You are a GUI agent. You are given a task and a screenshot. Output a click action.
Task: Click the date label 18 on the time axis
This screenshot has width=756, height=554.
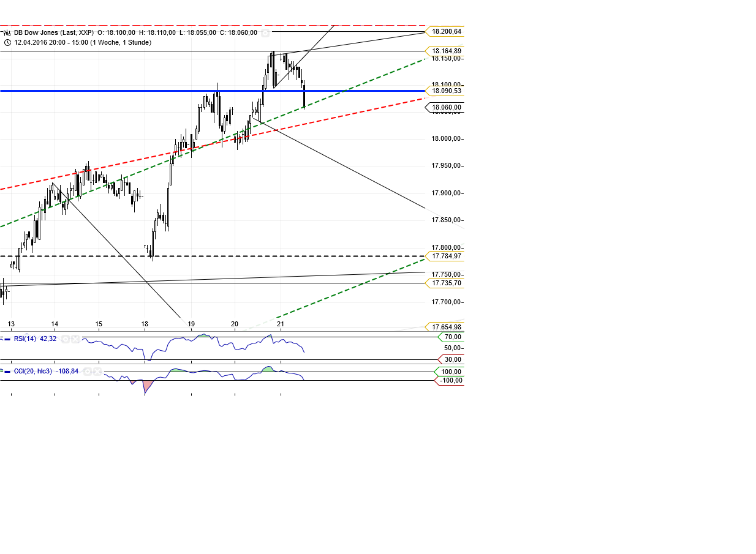point(145,323)
